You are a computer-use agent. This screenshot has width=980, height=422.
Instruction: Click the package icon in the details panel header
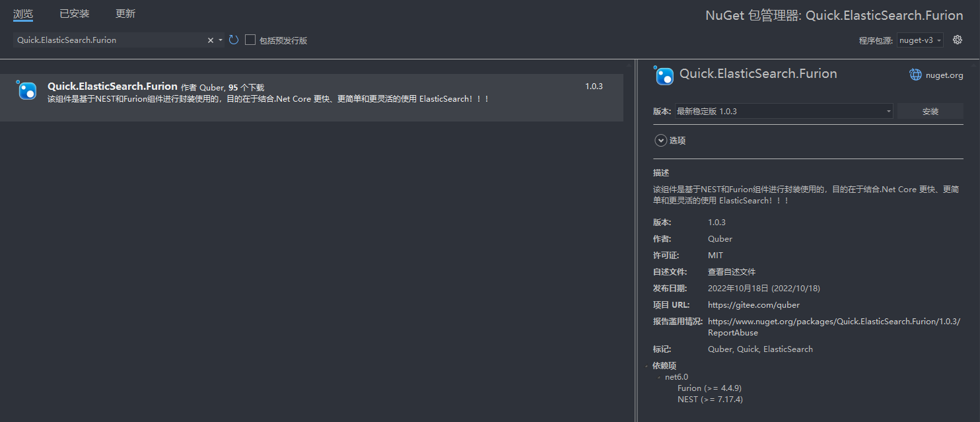pyautogui.click(x=663, y=75)
